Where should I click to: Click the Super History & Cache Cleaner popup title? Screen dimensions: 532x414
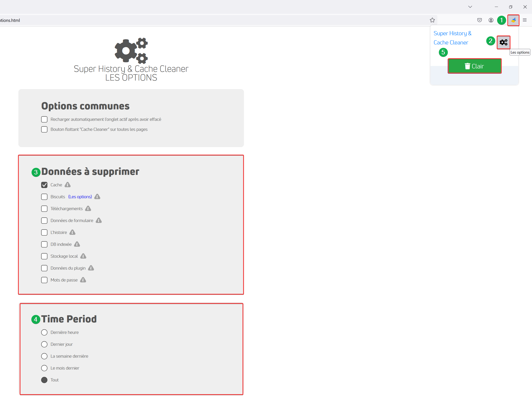tap(452, 38)
